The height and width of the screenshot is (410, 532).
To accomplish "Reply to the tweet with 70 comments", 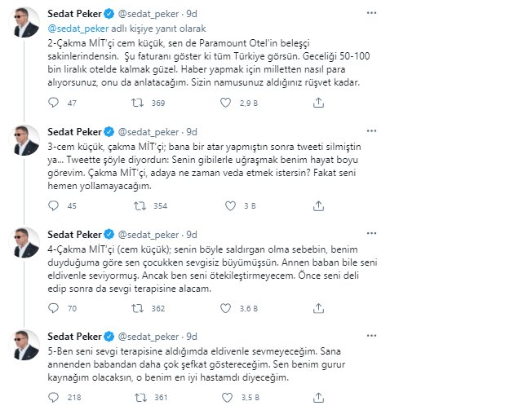I will (x=53, y=308).
